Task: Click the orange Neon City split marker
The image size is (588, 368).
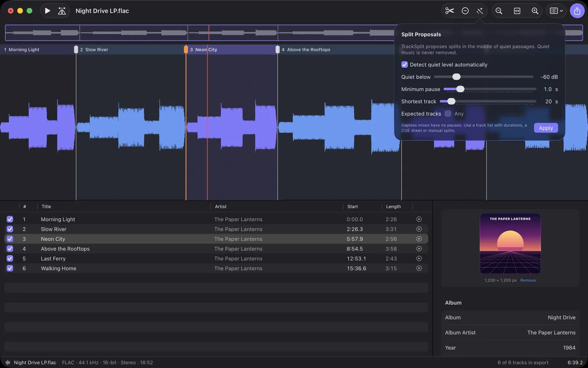Action: click(186, 49)
